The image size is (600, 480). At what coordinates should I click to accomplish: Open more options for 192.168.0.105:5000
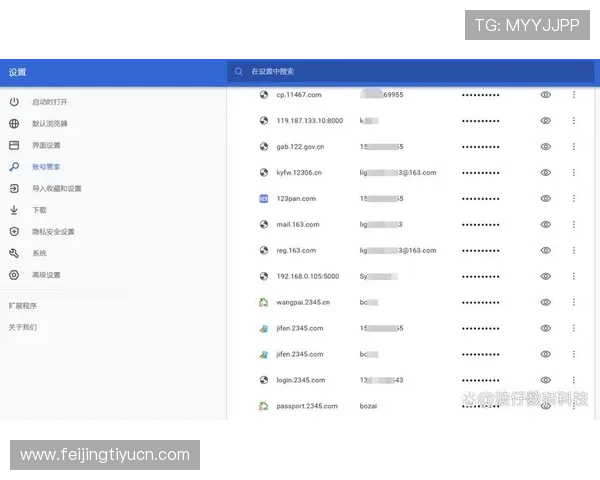574,276
